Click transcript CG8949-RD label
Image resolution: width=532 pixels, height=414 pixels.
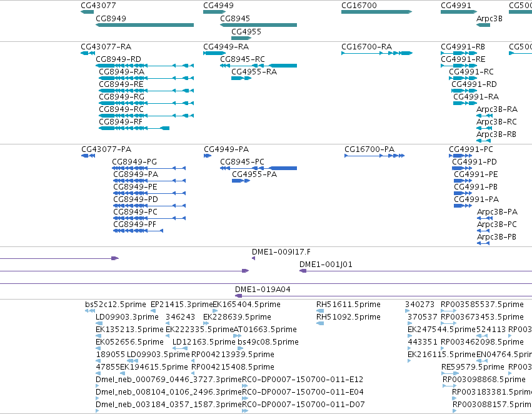pos(118,59)
